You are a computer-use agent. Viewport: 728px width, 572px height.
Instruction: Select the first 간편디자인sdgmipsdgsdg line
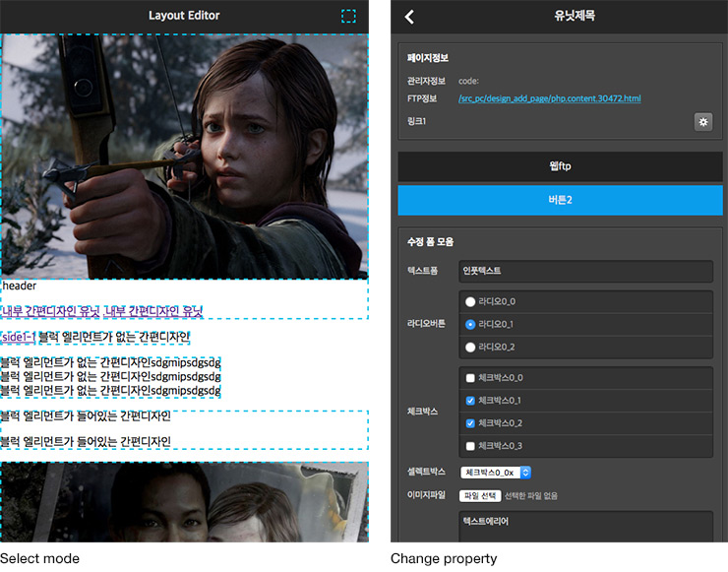tap(110, 362)
